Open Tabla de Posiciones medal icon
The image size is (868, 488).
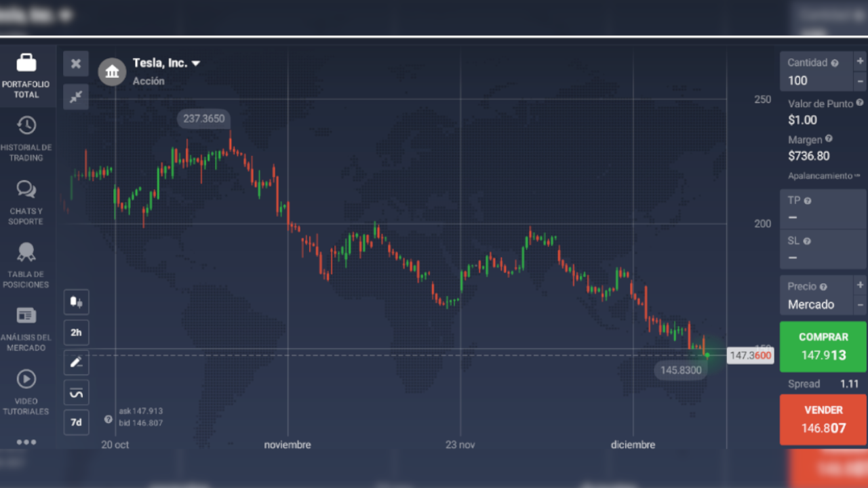pyautogui.click(x=26, y=252)
